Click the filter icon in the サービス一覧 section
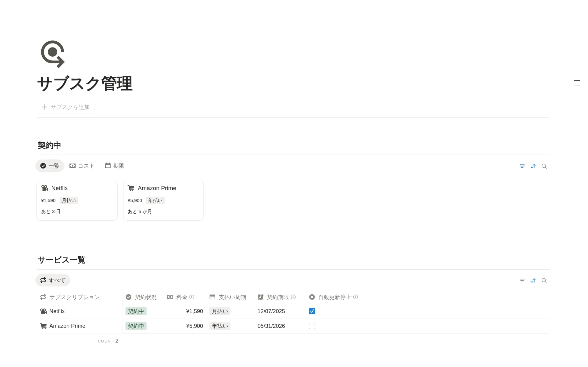 point(522,281)
